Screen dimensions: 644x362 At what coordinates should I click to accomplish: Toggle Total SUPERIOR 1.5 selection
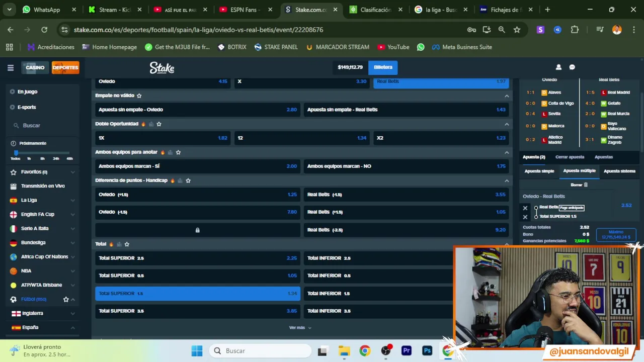click(x=198, y=294)
